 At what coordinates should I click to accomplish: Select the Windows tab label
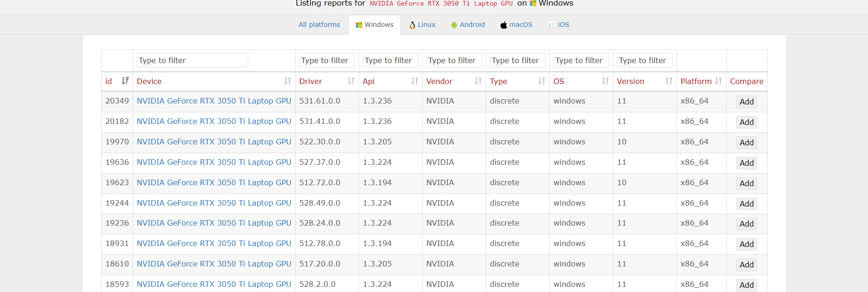point(379,25)
